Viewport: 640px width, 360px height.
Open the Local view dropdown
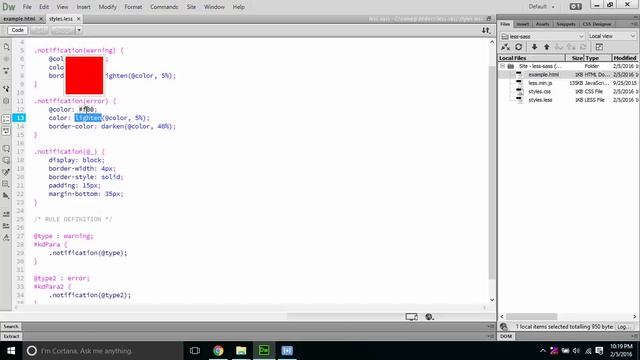(612, 36)
